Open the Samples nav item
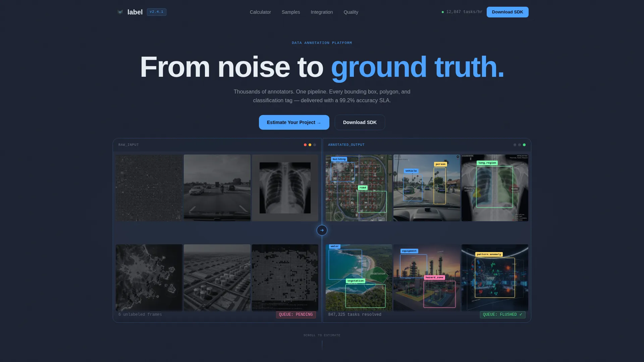The image size is (644, 362). pyautogui.click(x=291, y=12)
